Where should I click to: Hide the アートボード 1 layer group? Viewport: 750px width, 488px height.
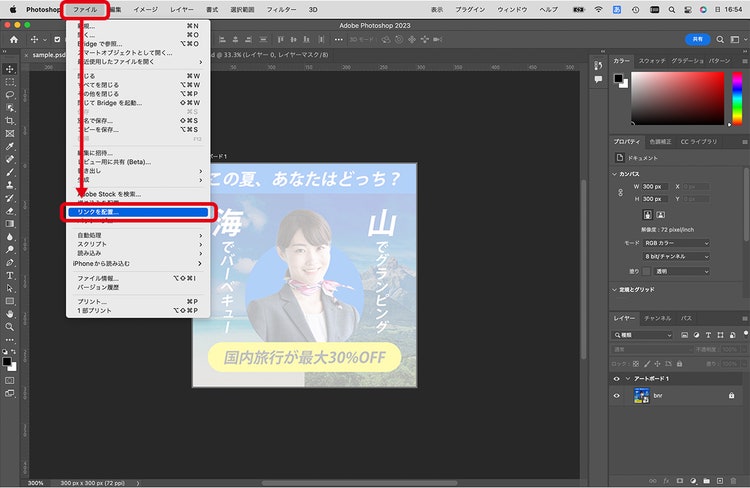617,379
